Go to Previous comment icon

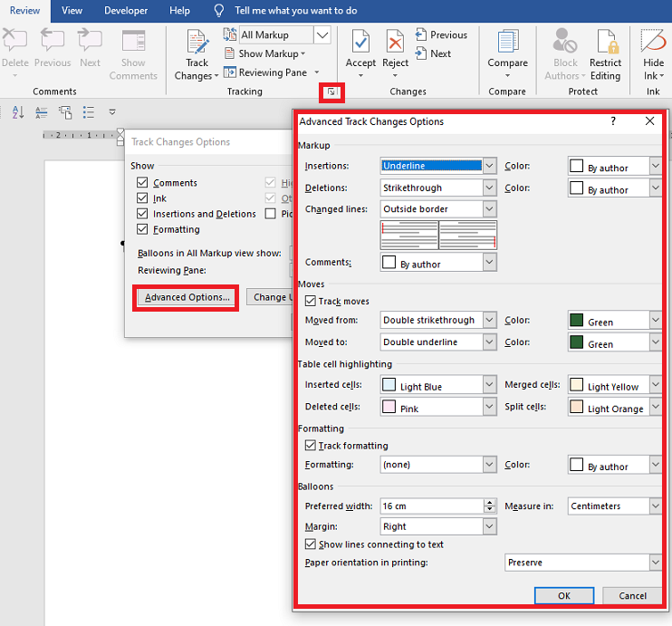[53, 41]
